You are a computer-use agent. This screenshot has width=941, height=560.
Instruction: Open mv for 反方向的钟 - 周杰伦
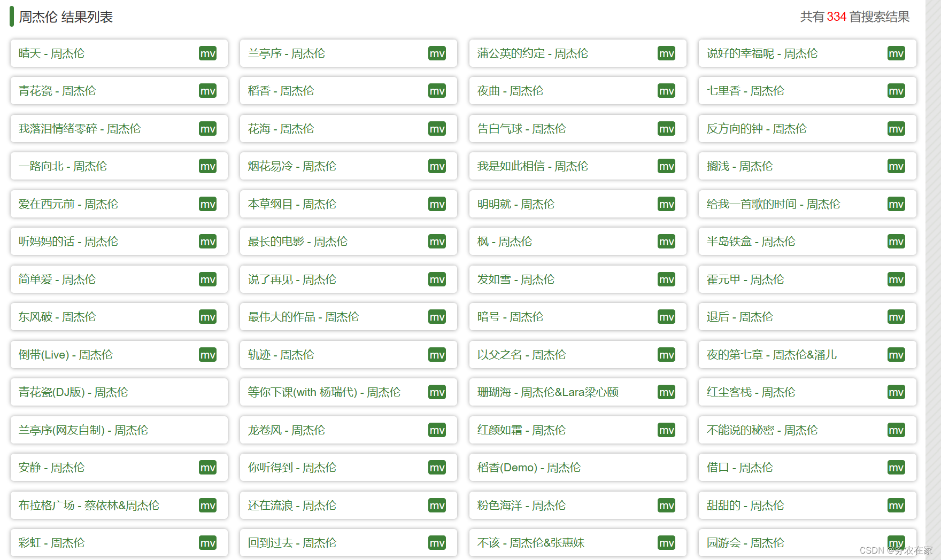896,129
